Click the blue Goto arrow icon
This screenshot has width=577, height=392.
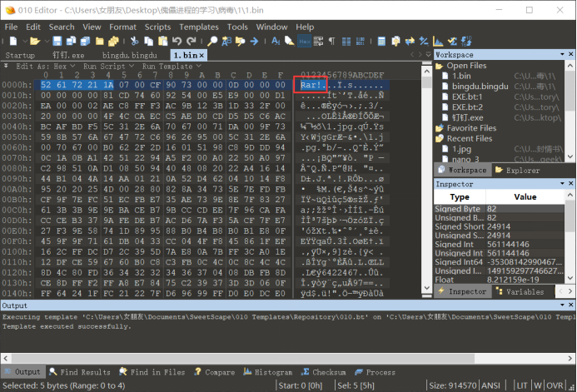(x=254, y=41)
